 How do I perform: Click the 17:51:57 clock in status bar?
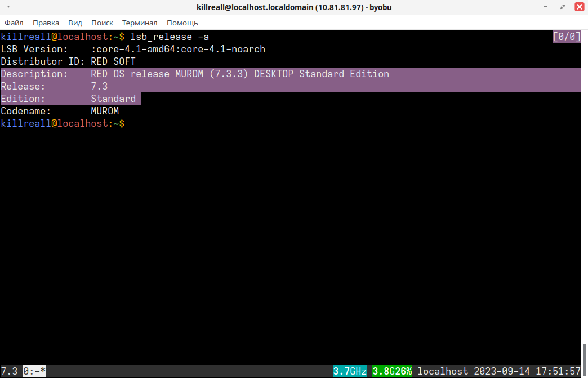pyautogui.click(x=558, y=371)
